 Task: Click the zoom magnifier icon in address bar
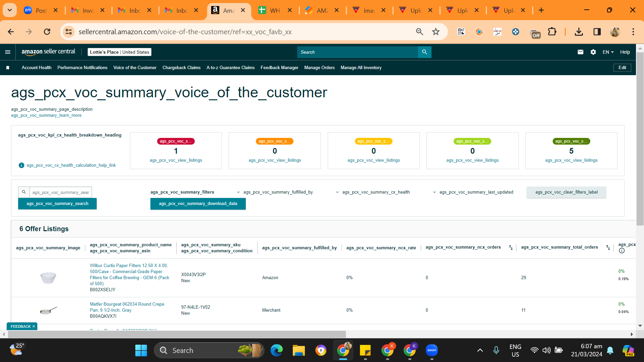point(419,32)
